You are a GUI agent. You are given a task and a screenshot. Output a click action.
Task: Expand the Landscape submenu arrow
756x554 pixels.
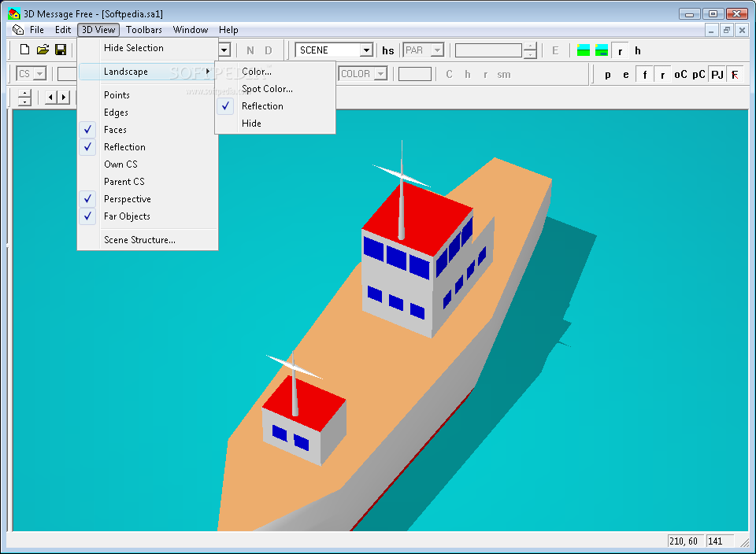pos(208,72)
